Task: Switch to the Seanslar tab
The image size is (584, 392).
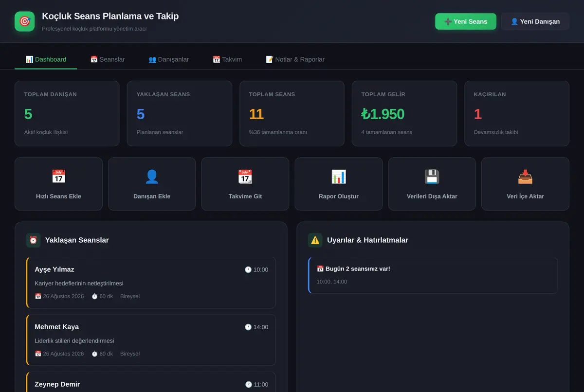Action: coord(108,59)
